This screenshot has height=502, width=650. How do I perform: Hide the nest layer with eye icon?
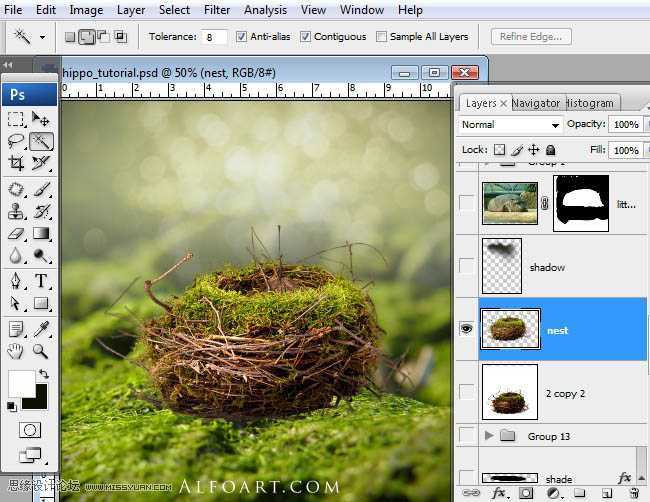coord(466,329)
